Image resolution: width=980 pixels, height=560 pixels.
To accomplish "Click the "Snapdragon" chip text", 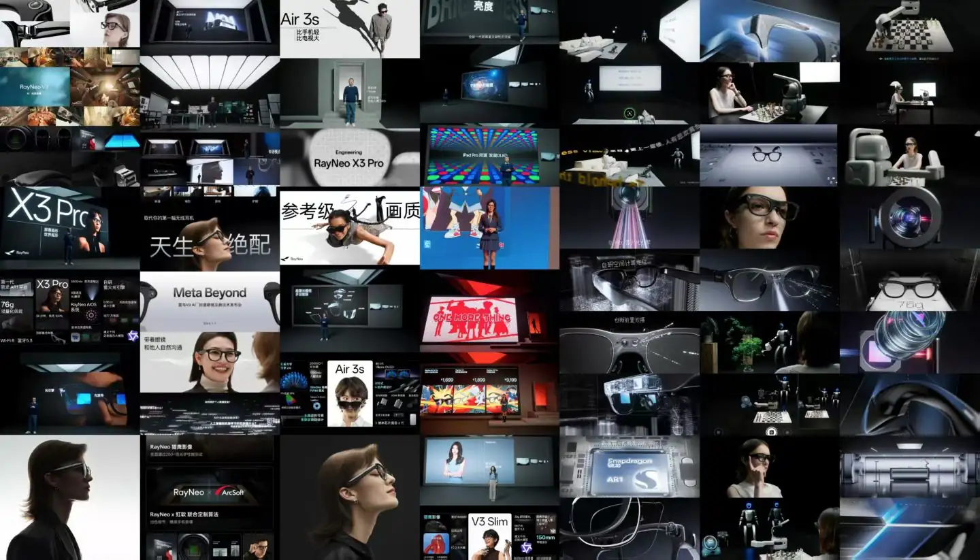I will coord(629,461).
